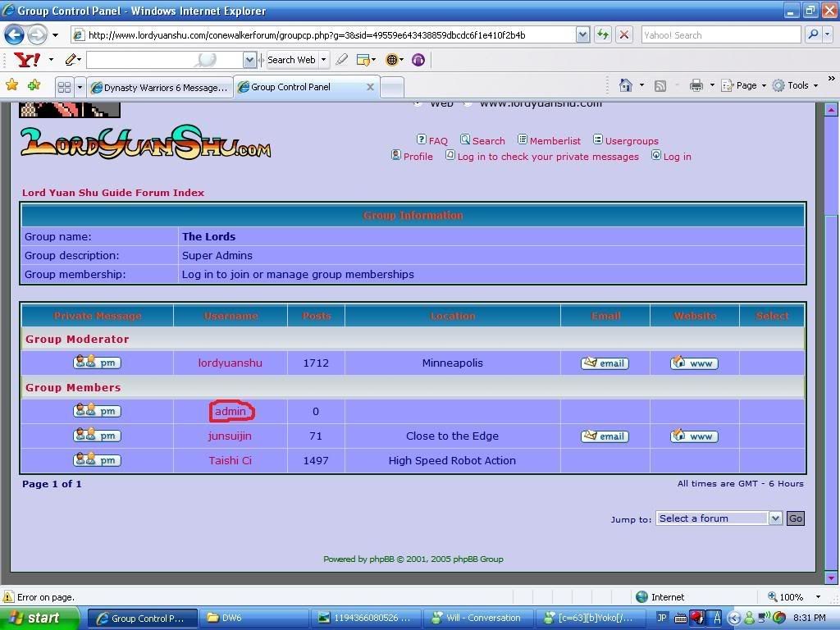This screenshot has height=630, width=840.
Task: Open the Memberlist link
Action: click(555, 141)
